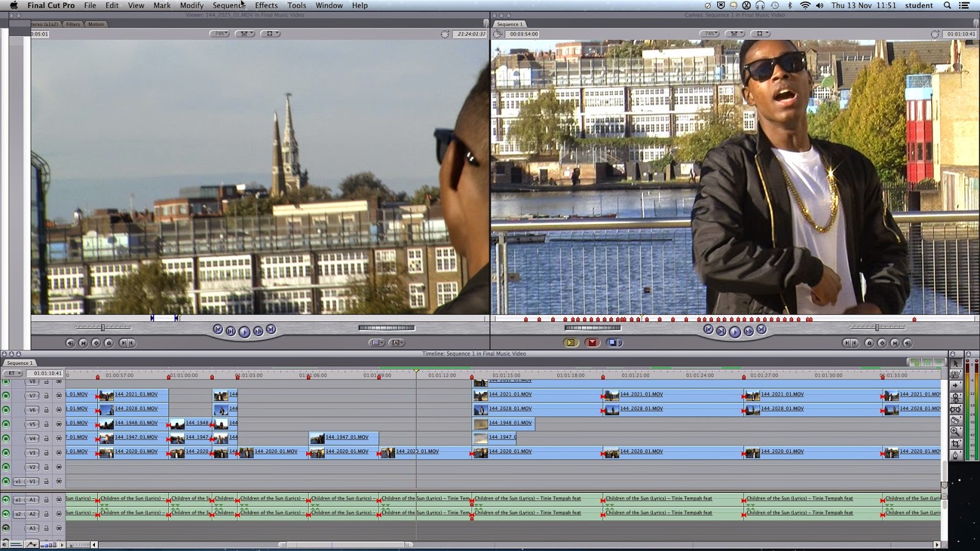Open Viewer playhead sync popup

pyautogui.click(x=245, y=34)
